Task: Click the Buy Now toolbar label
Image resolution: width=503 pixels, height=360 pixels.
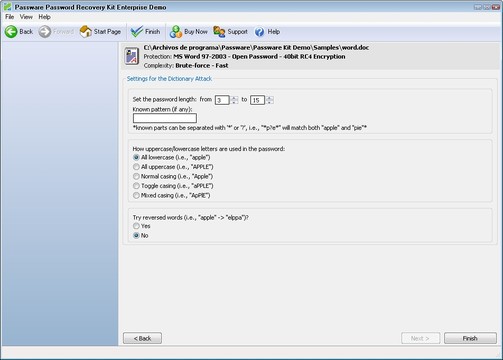Action: click(196, 32)
